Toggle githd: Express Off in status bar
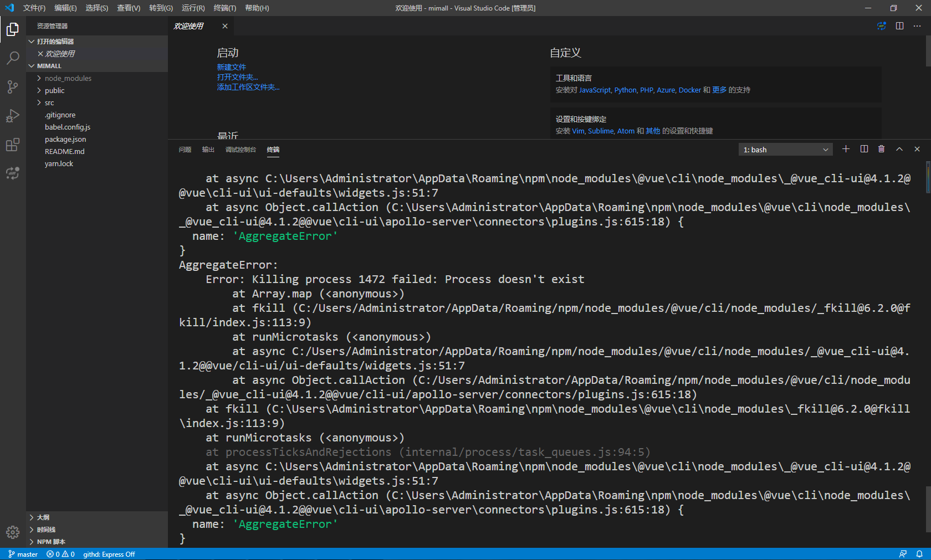This screenshot has height=560, width=931. coord(109,554)
